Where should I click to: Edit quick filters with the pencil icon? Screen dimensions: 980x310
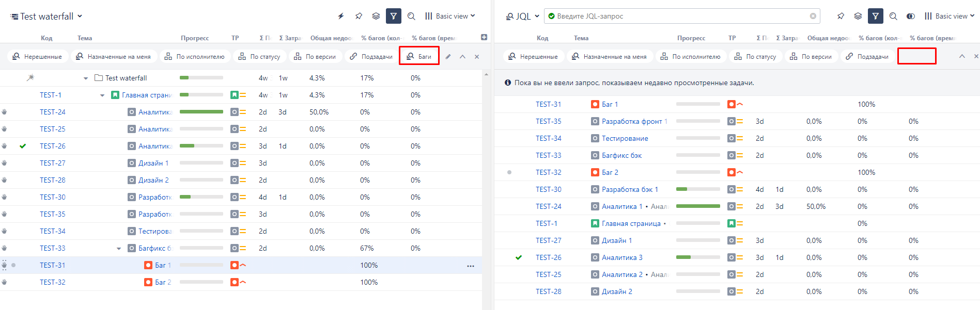coord(448,57)
